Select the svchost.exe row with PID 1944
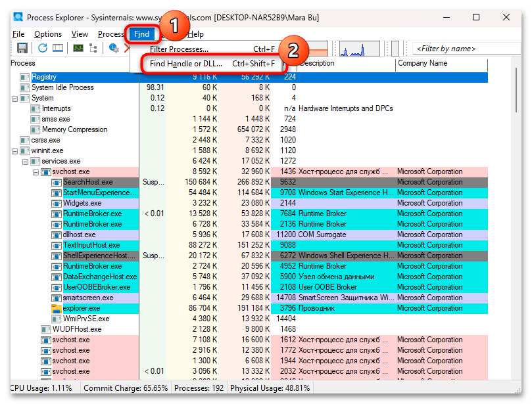Screen dimensions: 532x404 (249, 361)
